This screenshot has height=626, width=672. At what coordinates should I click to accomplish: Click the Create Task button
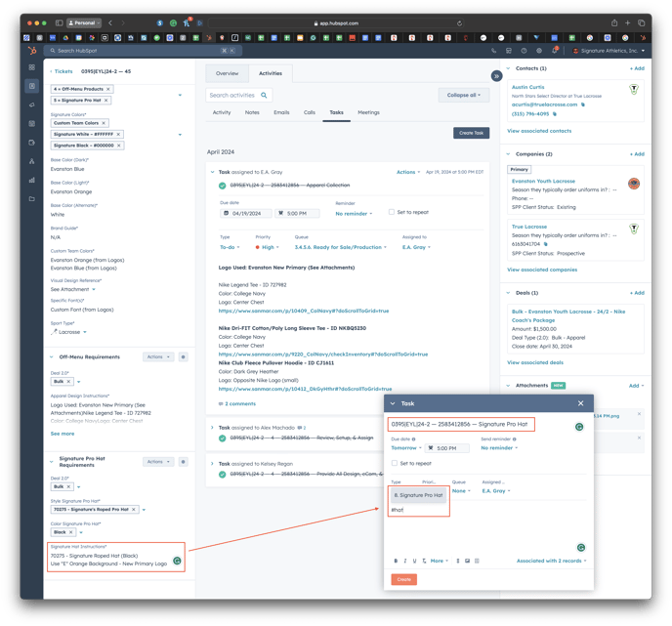point(471,133)
